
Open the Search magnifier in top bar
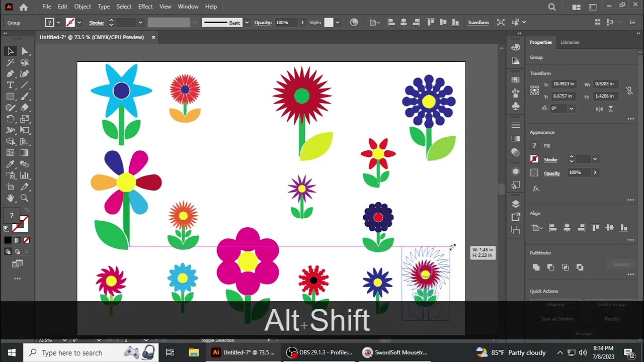(x=552, y=7)
